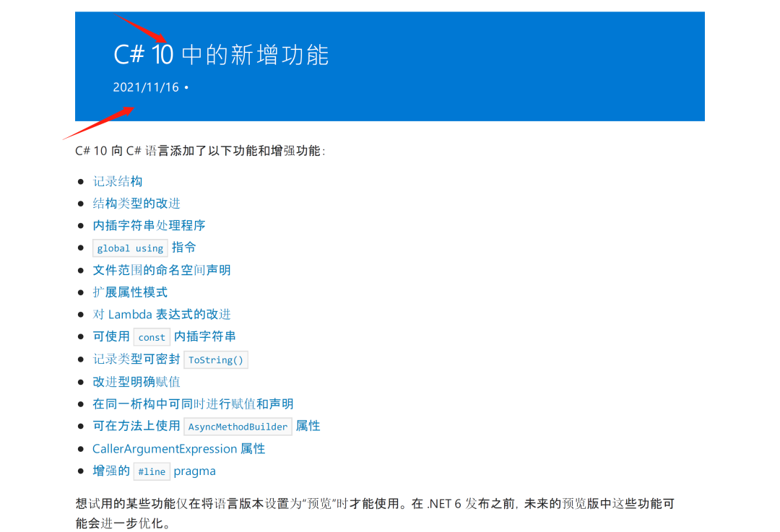Click the title C# 10 中的新增功能

pyautogui.click(x=221, y=54)
